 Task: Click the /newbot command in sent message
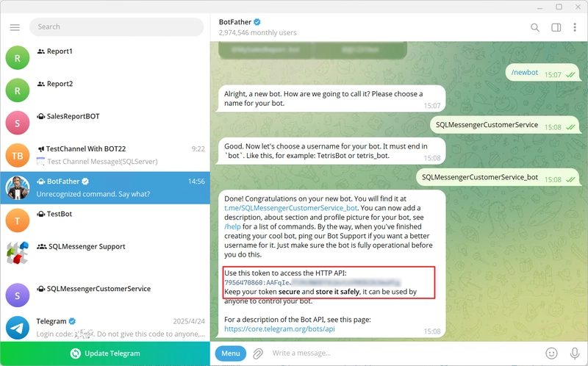525,72
